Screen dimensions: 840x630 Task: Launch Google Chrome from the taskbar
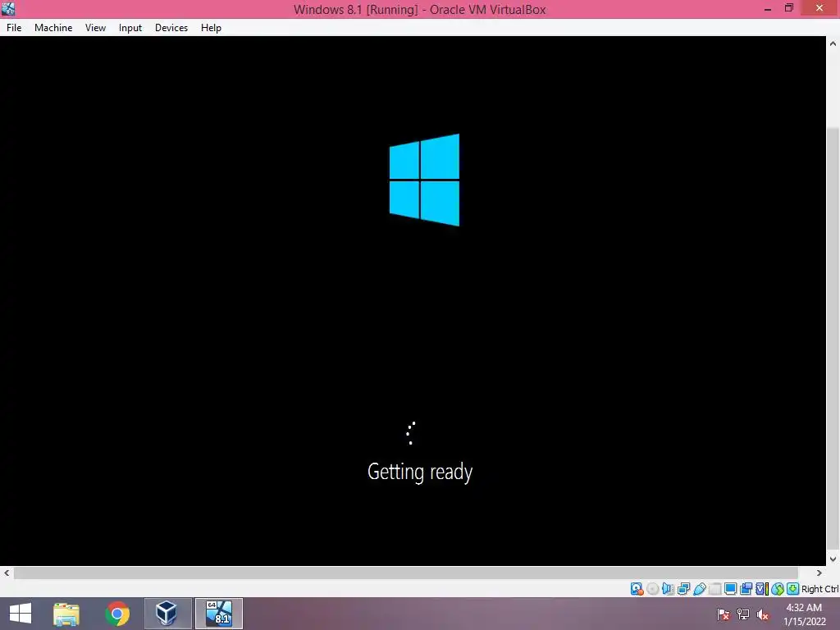tap(117, 614)
